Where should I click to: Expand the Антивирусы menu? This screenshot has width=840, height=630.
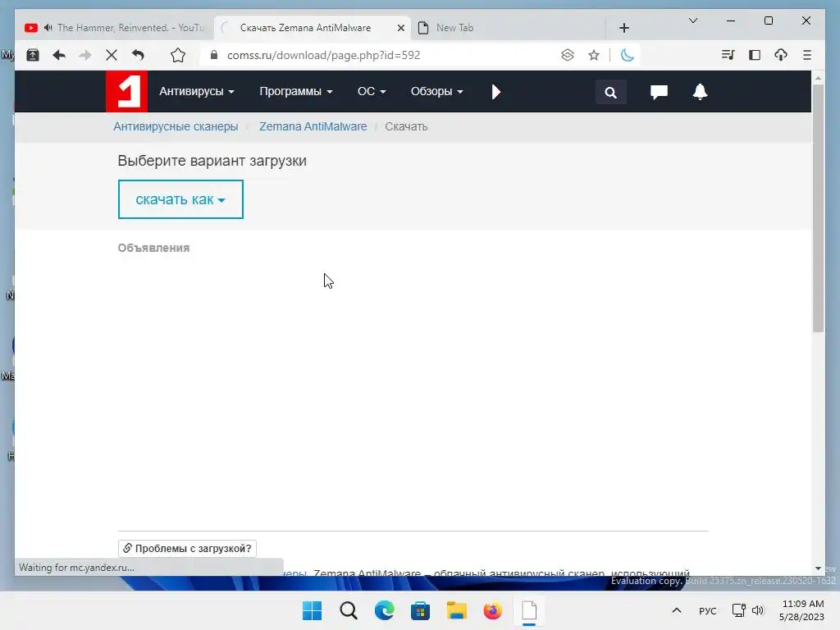coord(197,92)
